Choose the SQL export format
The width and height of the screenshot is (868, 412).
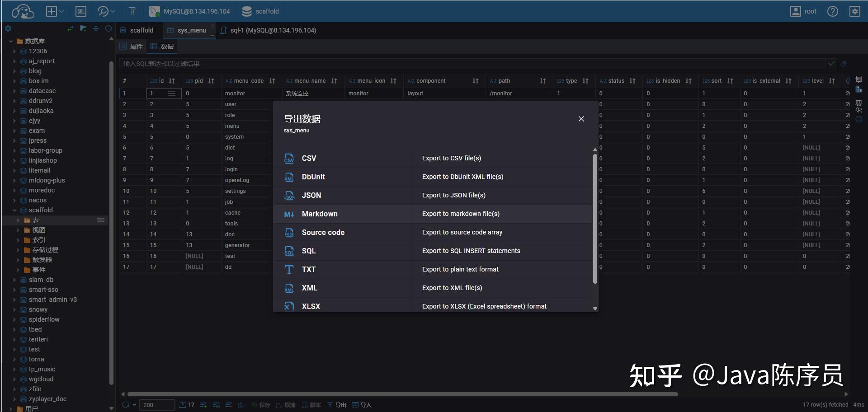[x=433, y=251]
